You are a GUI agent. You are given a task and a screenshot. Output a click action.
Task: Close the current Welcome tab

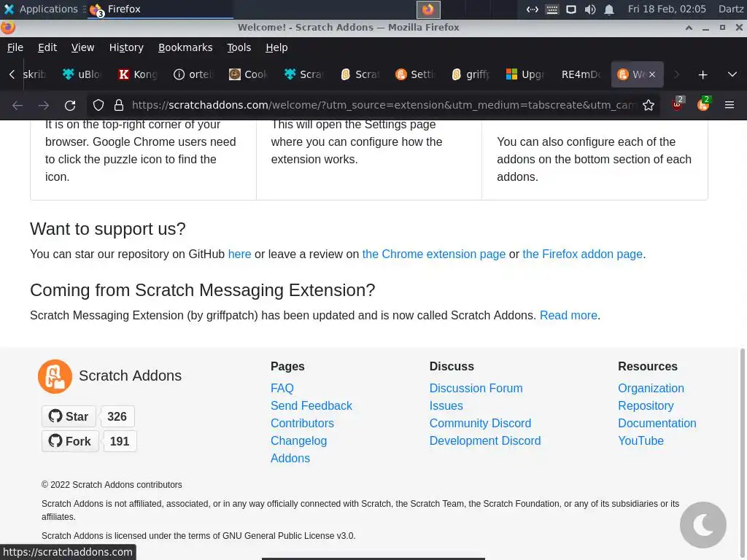pyautogui.click(x=652, y=74)
